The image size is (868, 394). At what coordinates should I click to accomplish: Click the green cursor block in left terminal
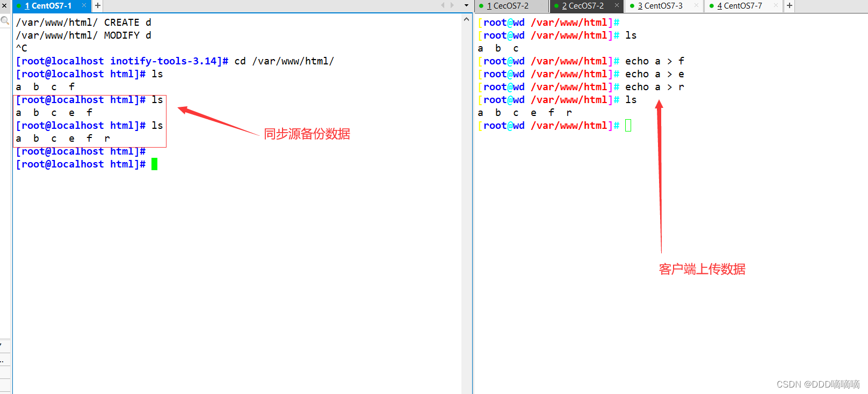[155, 164]
